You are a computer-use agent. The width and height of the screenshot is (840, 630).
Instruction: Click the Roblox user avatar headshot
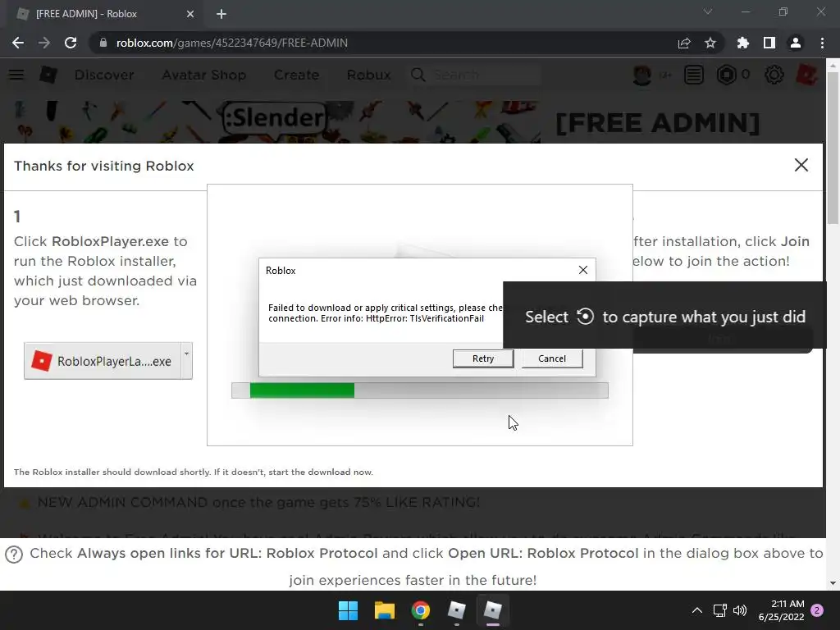click(x=641, y=75)
